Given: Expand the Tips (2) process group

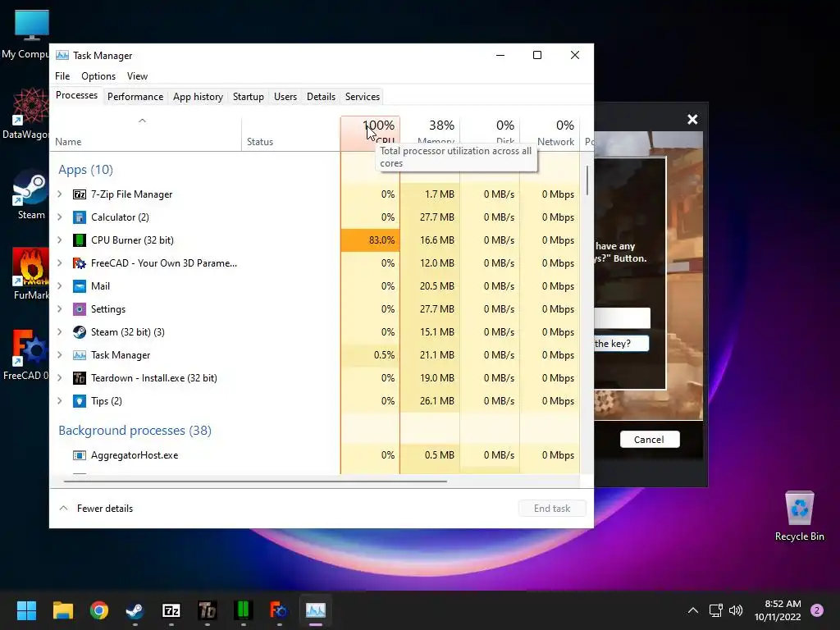Looking at the screenshot, I should pos(60,401).
